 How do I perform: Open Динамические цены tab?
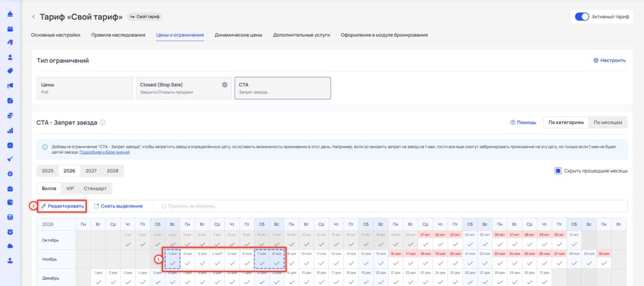tap(238, 35)
